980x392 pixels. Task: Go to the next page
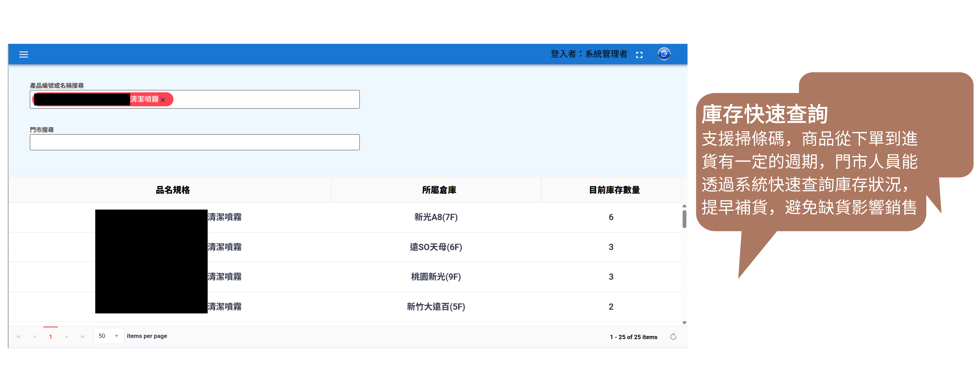tap(67, 336)
